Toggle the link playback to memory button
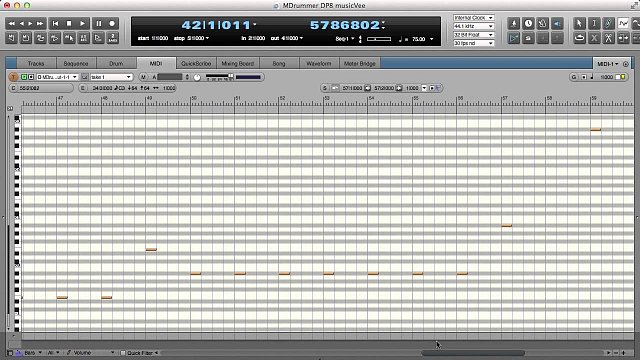The image size is (640, 360). 54,38
